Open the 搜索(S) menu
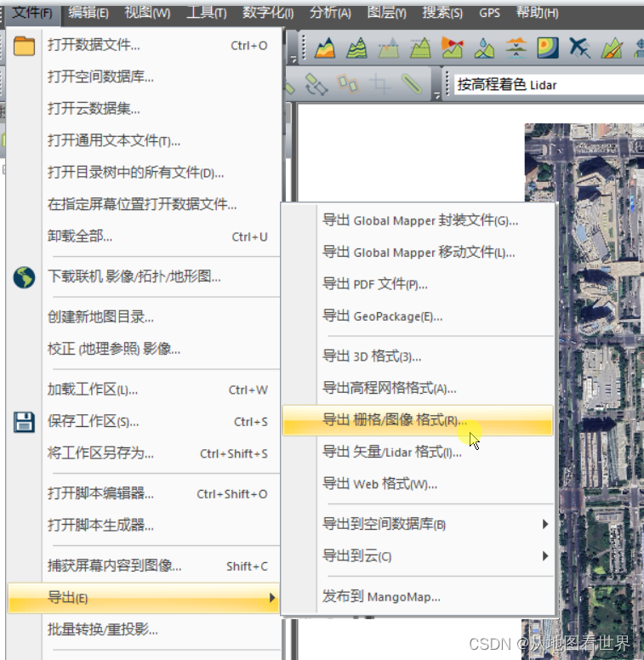 click(442, 14)
